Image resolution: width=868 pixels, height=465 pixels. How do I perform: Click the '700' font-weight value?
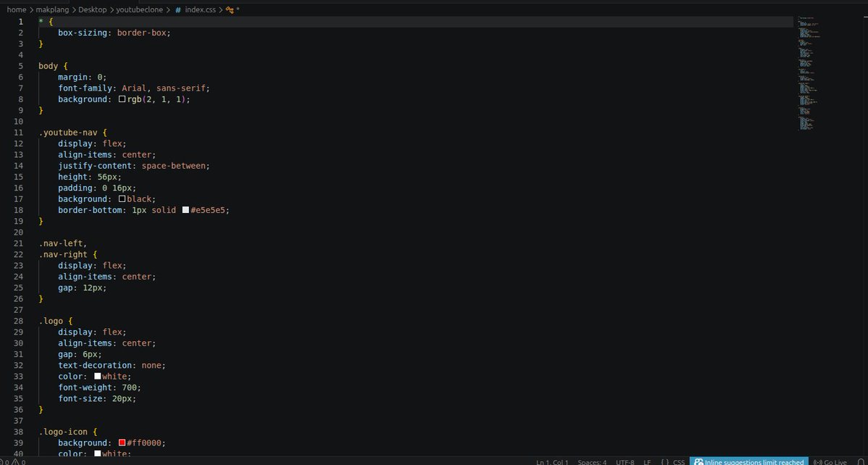(x=129, y=387)
